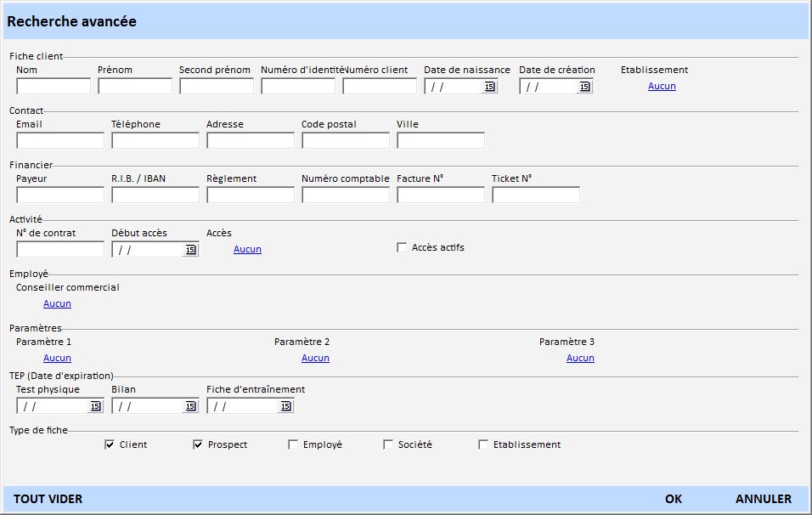Open calendar for Date de naissance

(489, 87)
